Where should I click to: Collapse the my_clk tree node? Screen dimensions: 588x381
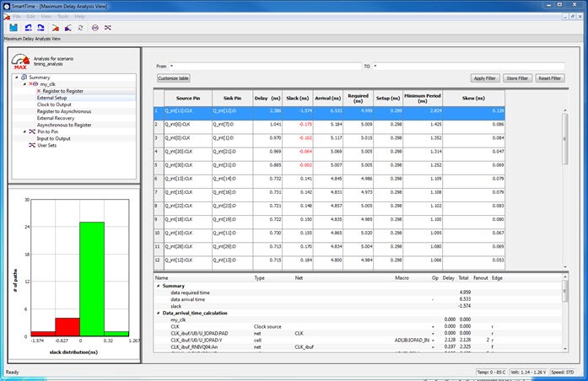point(25,84)
